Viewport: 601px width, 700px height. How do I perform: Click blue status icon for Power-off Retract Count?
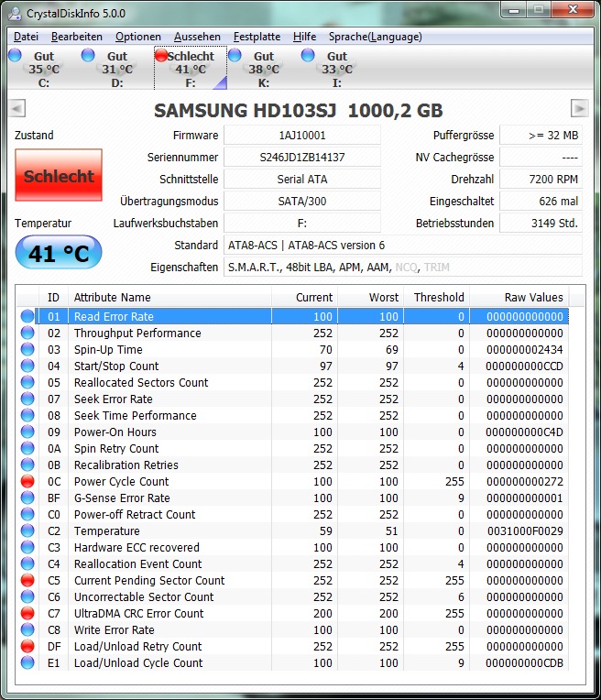coord(27,514)
